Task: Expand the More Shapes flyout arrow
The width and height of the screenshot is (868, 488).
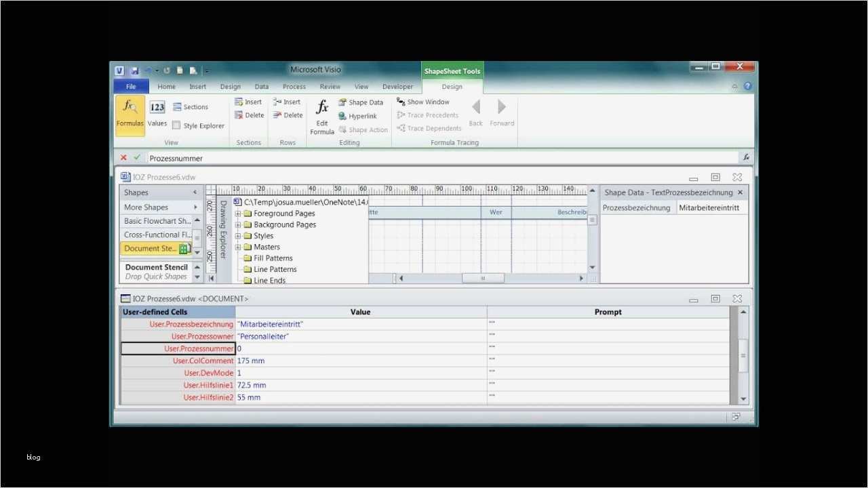Action: pyautogui.click(x=195, y=207)
